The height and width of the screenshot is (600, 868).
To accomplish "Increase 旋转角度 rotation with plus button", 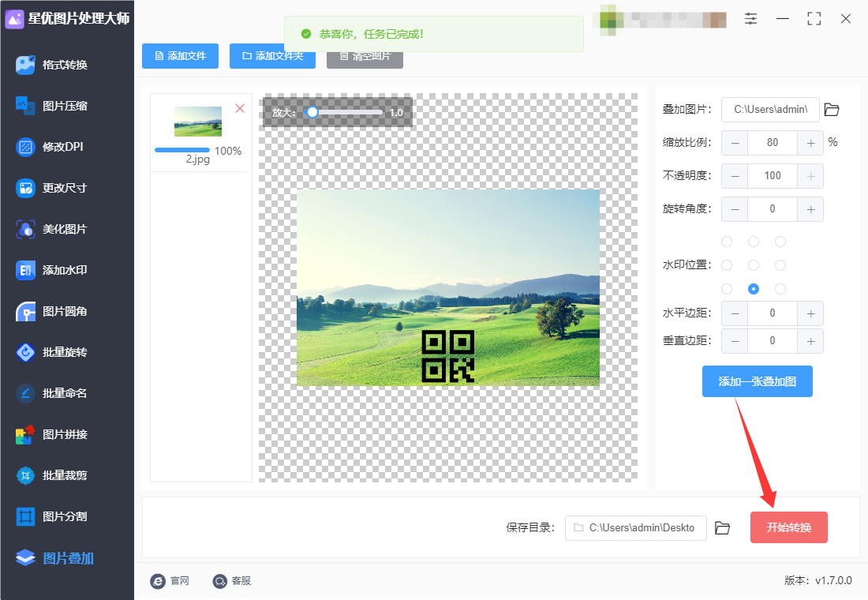I will point(810,209).
